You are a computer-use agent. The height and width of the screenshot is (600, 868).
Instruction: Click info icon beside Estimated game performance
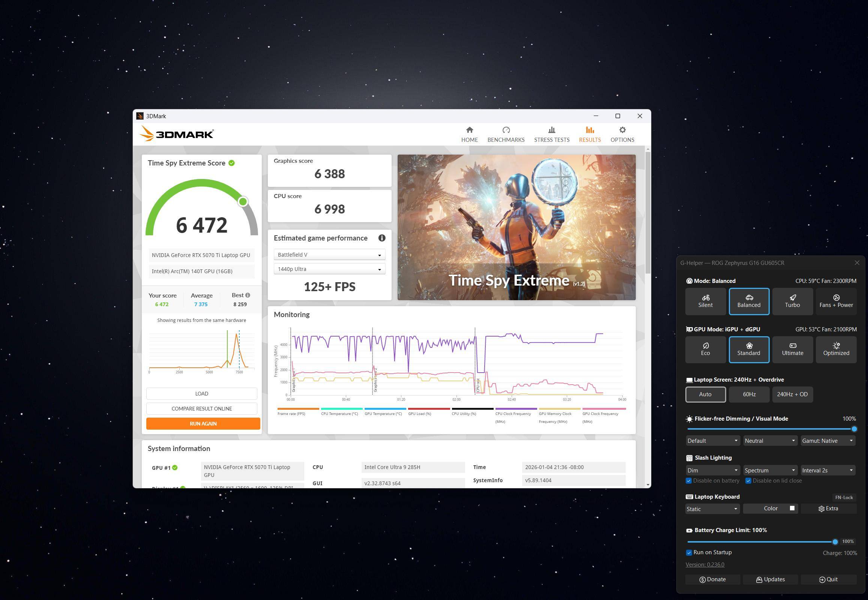coord(382,238)
